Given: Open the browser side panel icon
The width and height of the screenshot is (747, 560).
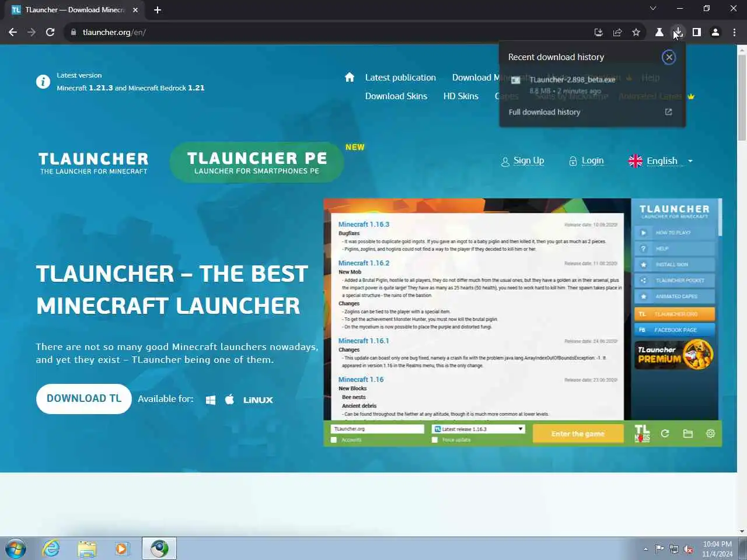Looking at the screenshot, I should (x=697, y=32).
